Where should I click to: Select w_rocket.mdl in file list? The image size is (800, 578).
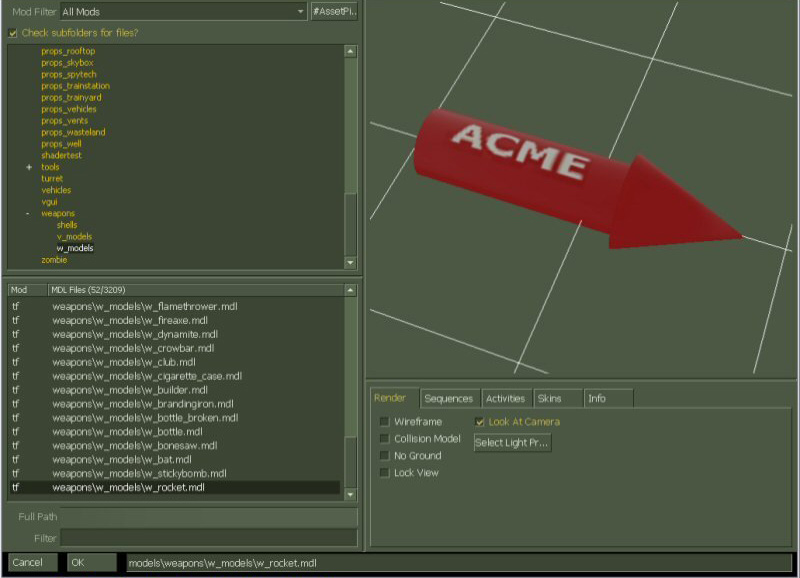pyautogui.click(x=175, y=487)
